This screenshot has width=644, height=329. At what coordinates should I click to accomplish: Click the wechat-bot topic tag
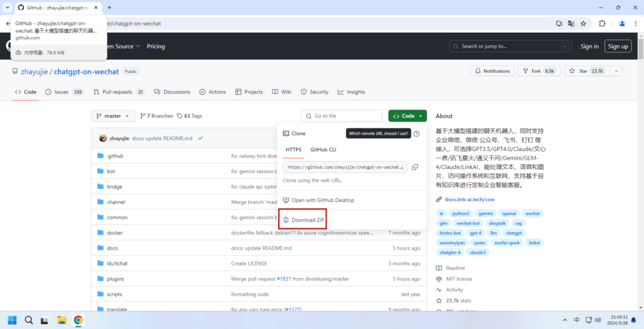click(468, 223)
